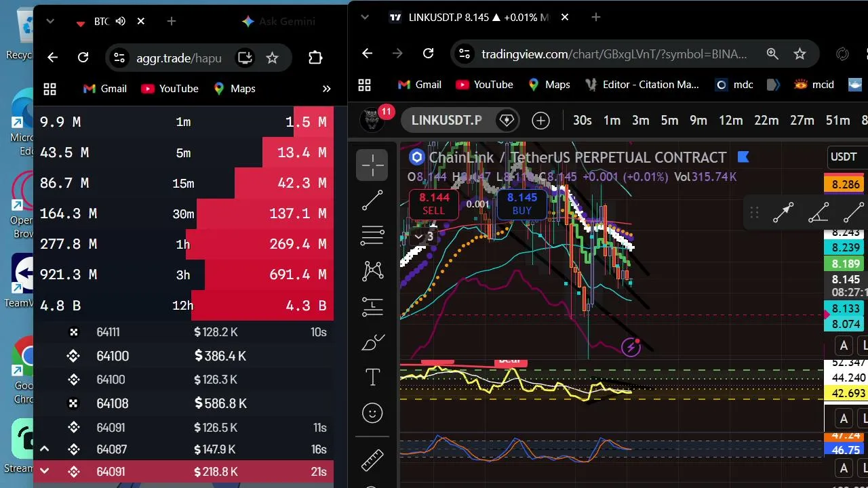Open a new tab in TradingView window

596,18
